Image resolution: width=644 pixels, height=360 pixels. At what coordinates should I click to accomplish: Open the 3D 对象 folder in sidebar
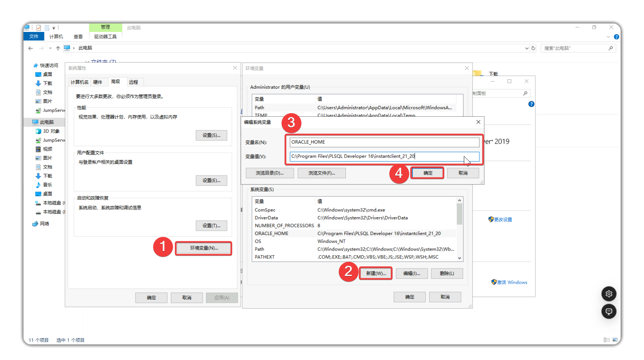point(51,131)
